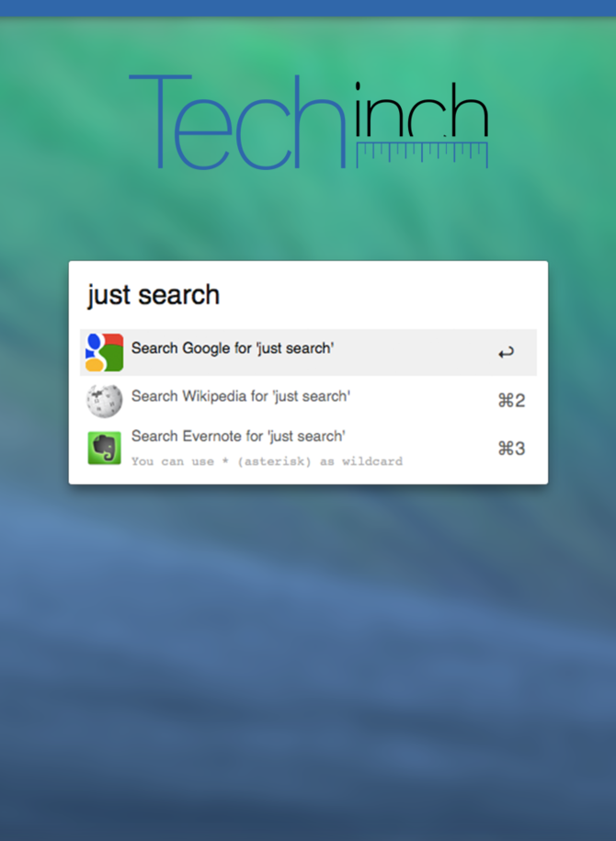Image resolution: width=616 pixels, height=841 pixels.
Task: Click the ⌘3 shortcut label
Action: click(511, 449)
